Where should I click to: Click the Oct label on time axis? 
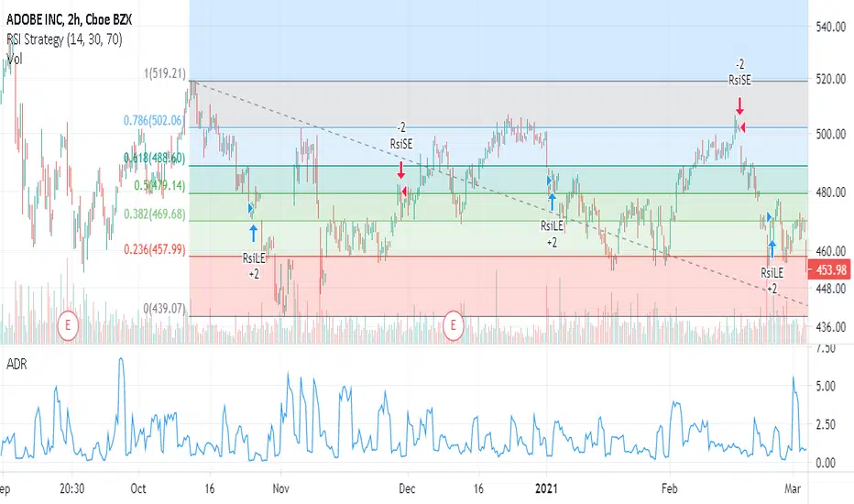click(x=137, y=488)
